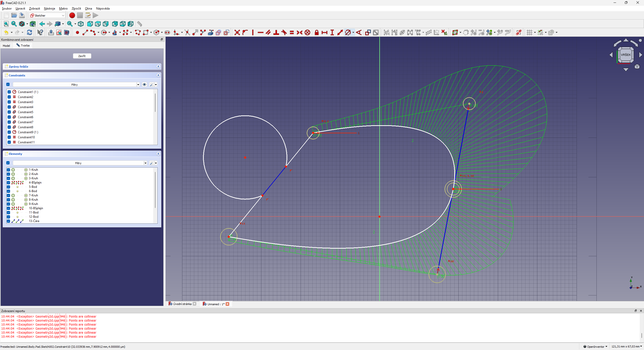This screenshot has height=350, width=644.
Task: Click the trim edge tool
Action: coord(187,32)
